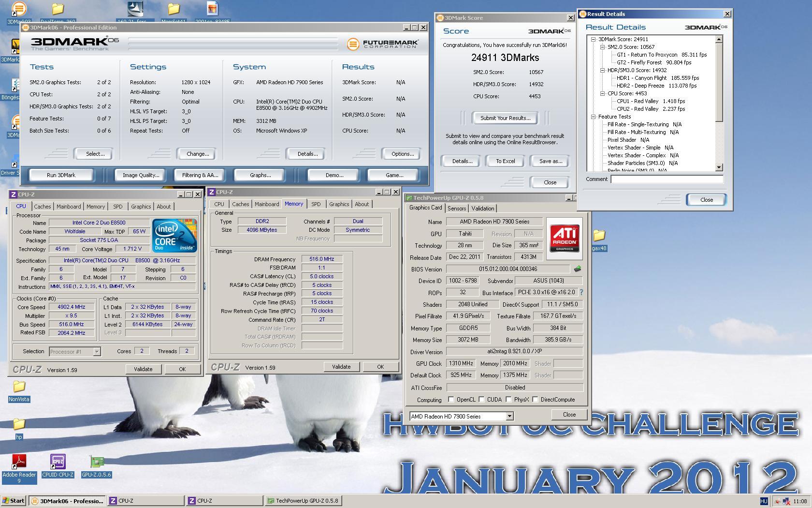This screenshot has height=508, width=812.
Task: Click the TechPowerUp GPU-Z taskbar item
Action: [x=303, y=501]
